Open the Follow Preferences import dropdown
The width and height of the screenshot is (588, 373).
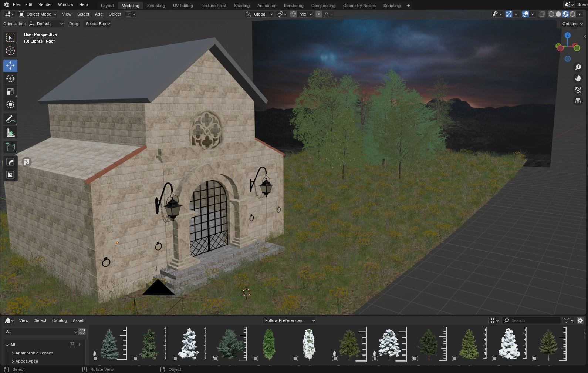pyautogui.click(x=289, y=320)
